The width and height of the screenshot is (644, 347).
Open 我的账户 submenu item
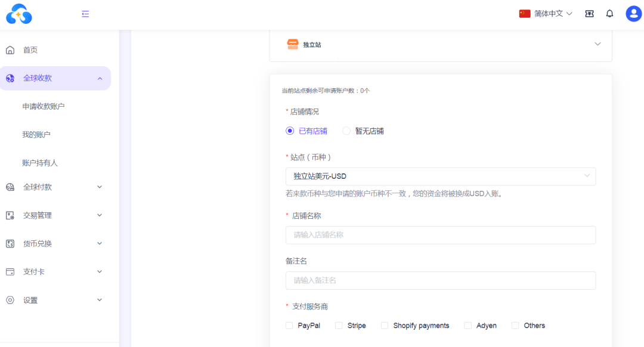click(x=36, y=135)
